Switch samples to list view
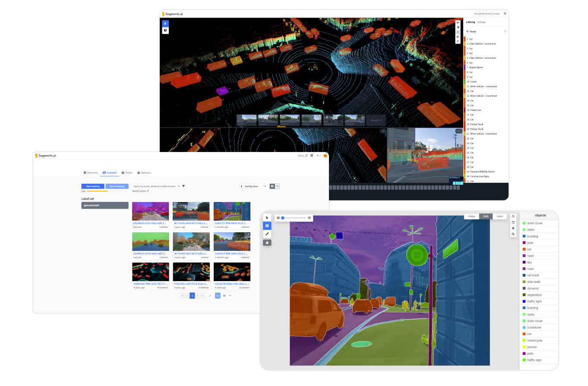The width and height of the screenshot is (588, 386). coord(277,186)
